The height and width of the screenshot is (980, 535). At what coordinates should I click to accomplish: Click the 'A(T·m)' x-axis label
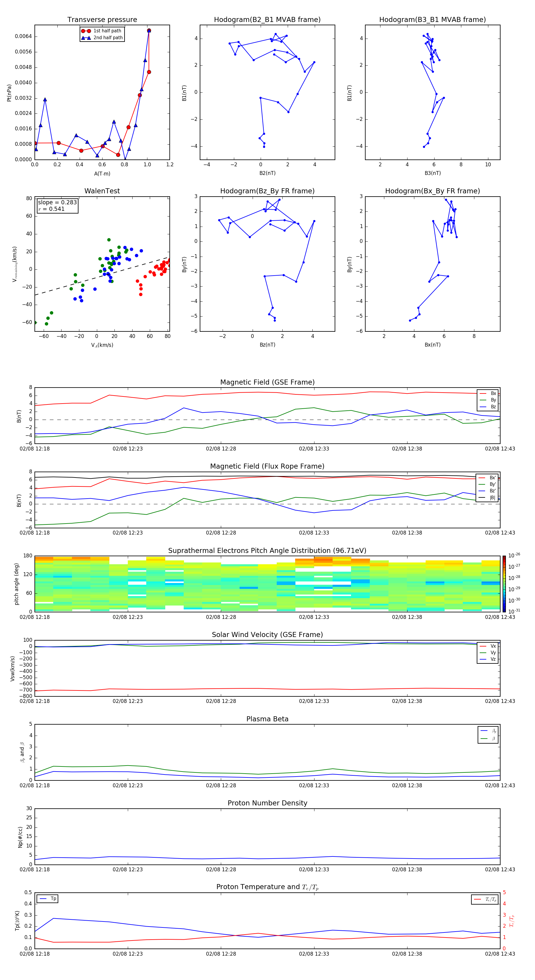[102, 173]
